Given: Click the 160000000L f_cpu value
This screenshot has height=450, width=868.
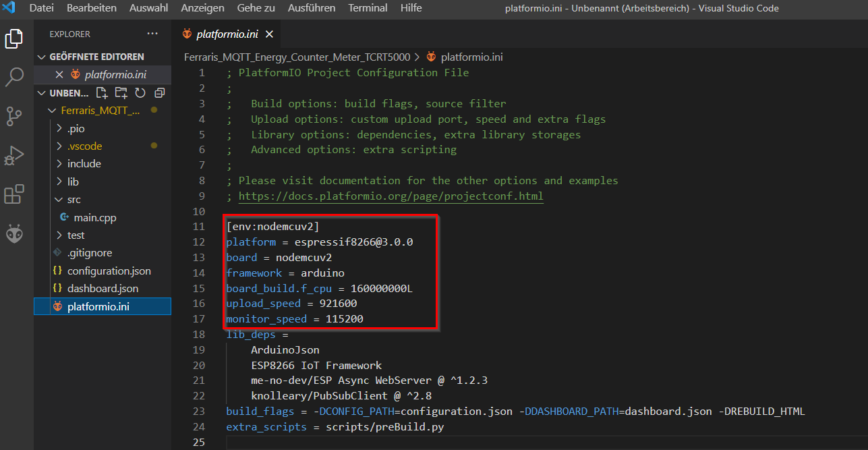Looking at the screenshot, I should pyautogui.click(x=382, y=288).
